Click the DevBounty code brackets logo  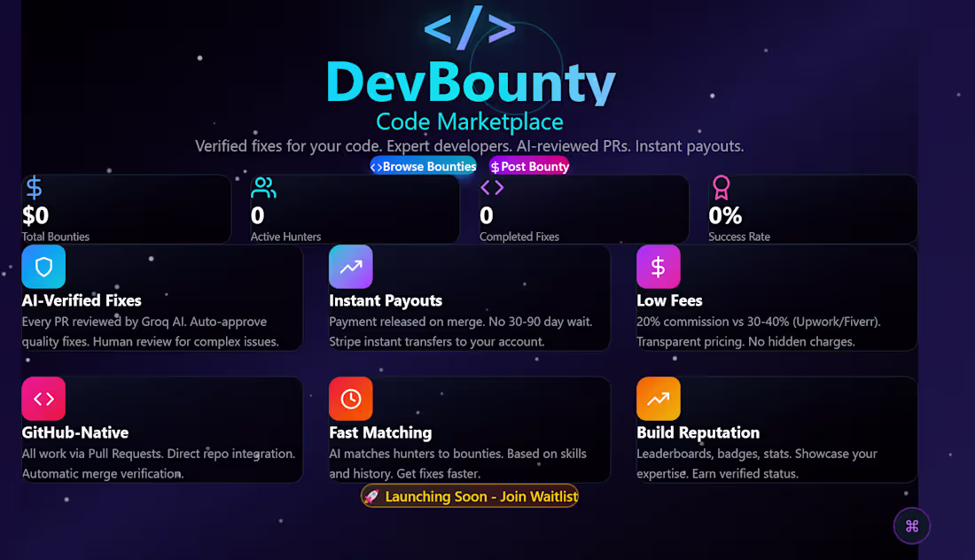pos(470,28)
